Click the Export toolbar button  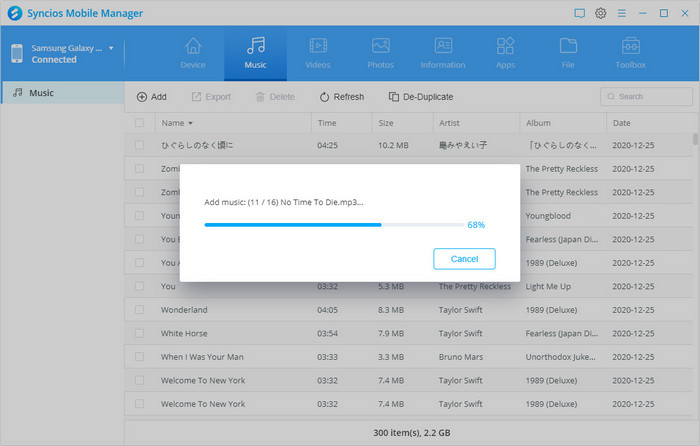pos(211,97)
